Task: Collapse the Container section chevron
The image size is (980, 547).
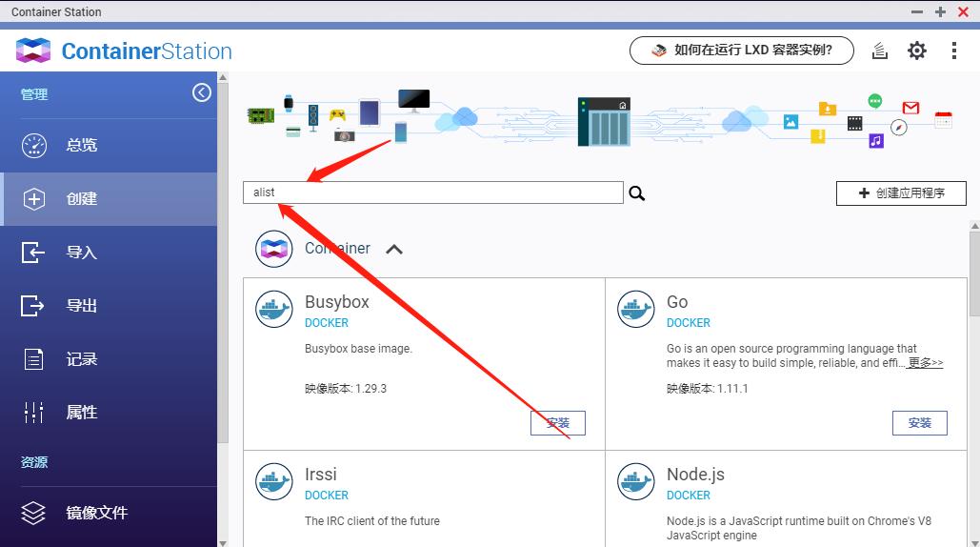Action: tap(394, 250)
